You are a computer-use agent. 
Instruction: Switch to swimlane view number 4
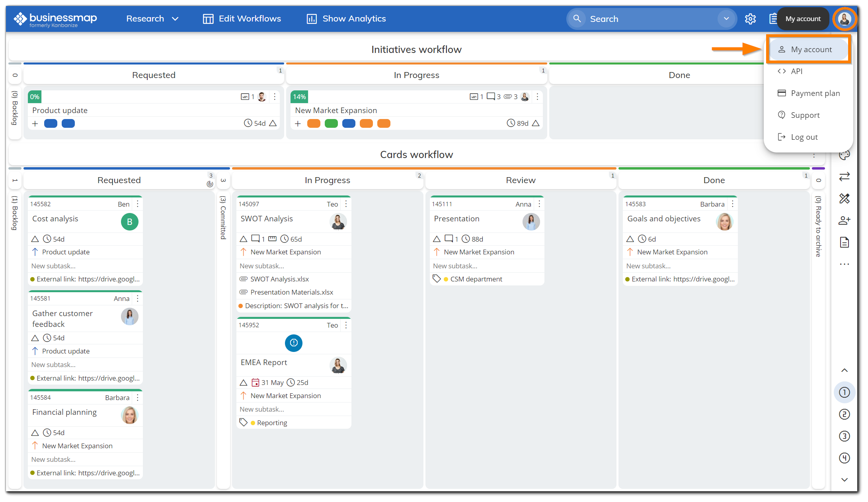(844, 458)
